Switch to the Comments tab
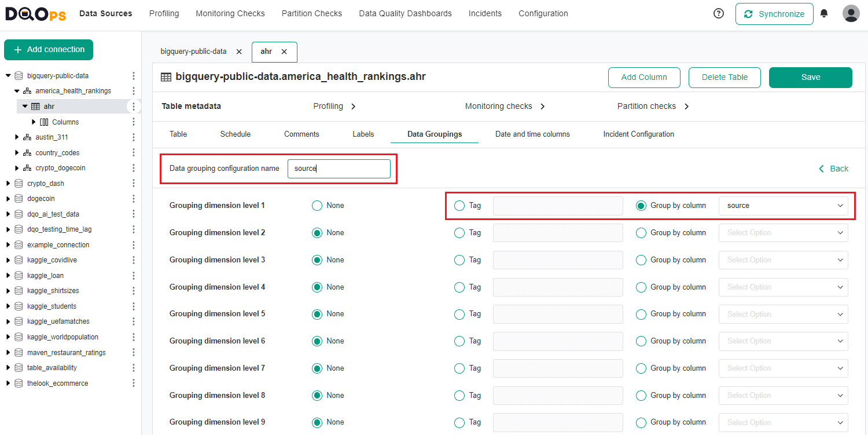This screenshot has width=868, height=435. point(301,134)
